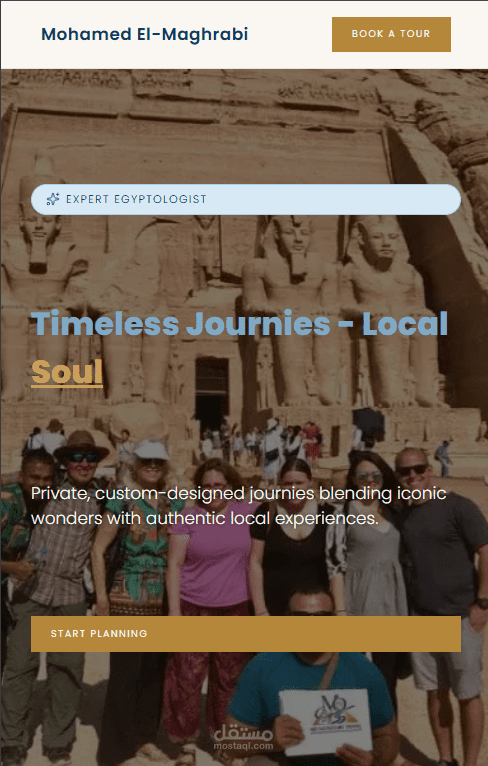This screenshot has height=766, width=488.
Task: Click the sparkle icon in Expert Egyptologist badge
Action: [53, 199]
